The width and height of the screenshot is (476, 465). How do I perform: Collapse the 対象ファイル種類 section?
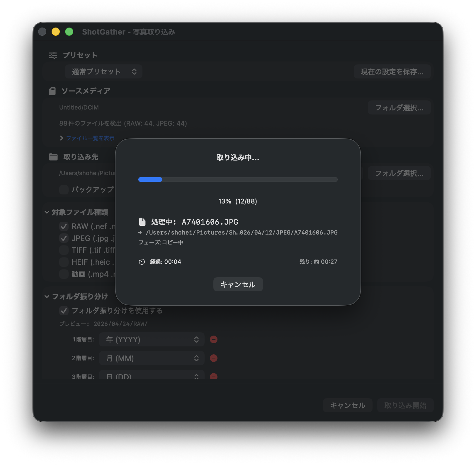click(x=47, y=212)
